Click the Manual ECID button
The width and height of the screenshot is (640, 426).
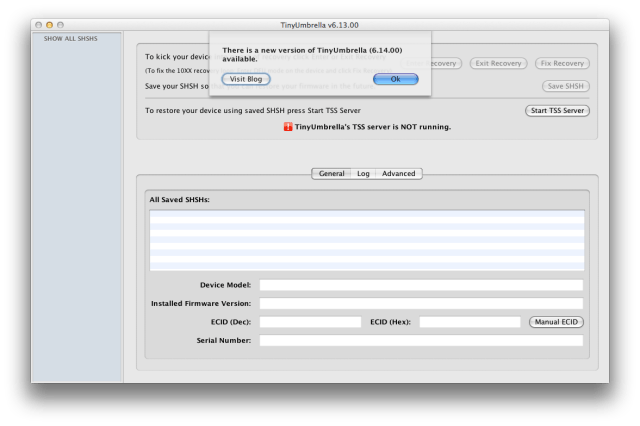click(556, 322)
